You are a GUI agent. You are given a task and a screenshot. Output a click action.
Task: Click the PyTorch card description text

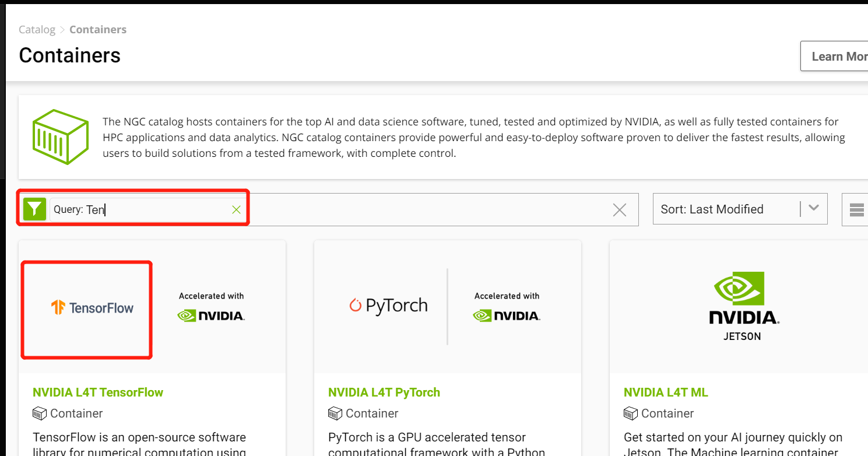pyautogui.click(x=437, y=444)
